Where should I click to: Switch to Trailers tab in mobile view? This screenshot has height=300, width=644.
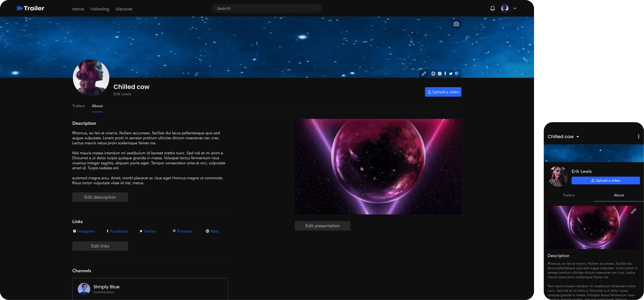tap(569, 195)
